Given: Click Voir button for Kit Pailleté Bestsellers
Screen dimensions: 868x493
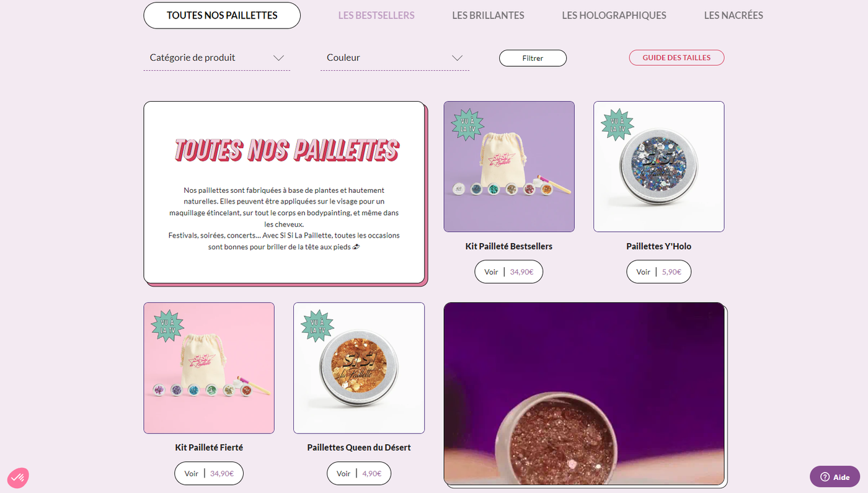Looking at the screenshot, I should coord(509,272).
